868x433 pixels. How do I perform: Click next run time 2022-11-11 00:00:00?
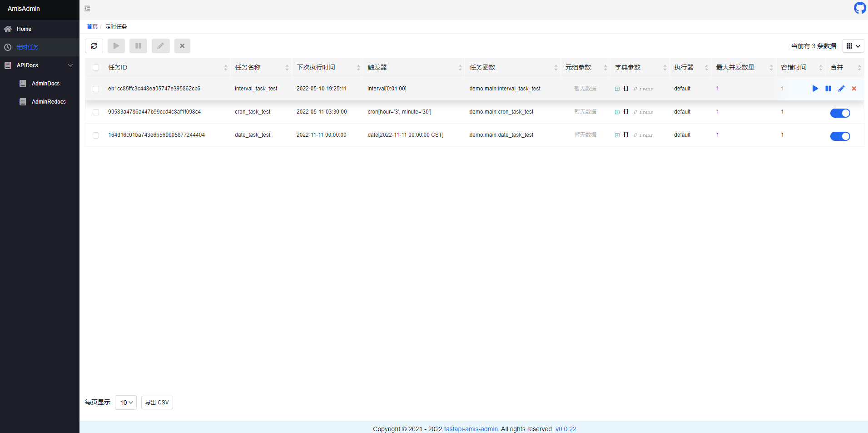click(322, 135)
